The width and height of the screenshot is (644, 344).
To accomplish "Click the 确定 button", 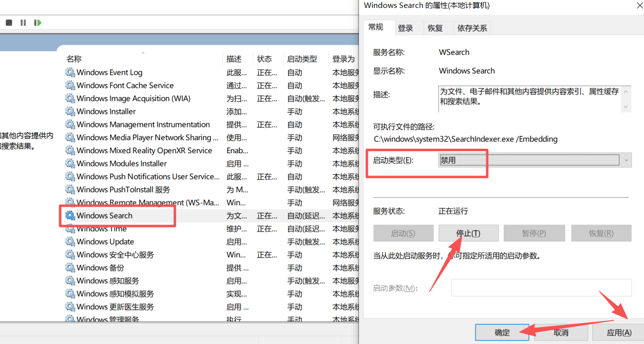I will coord(502,333).
